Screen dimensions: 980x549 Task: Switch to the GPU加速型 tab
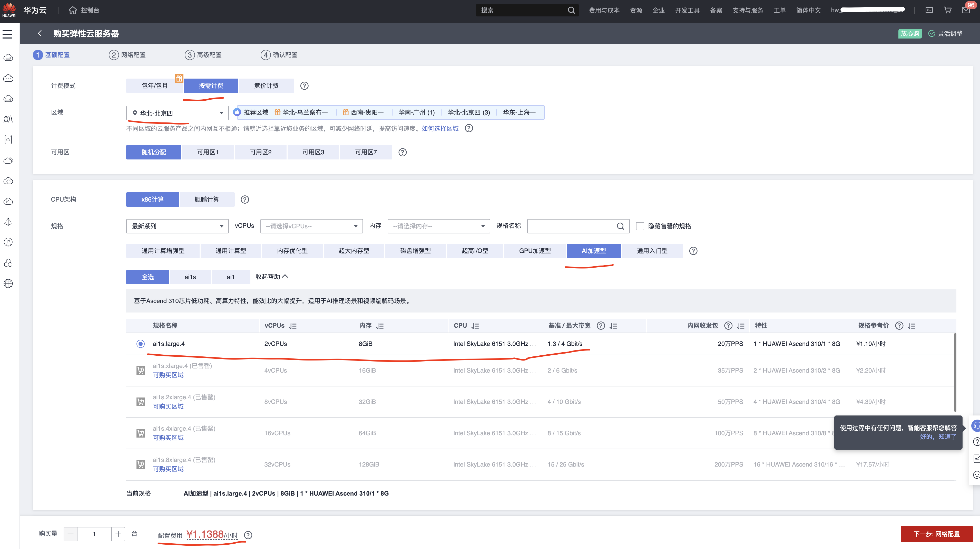535,251
